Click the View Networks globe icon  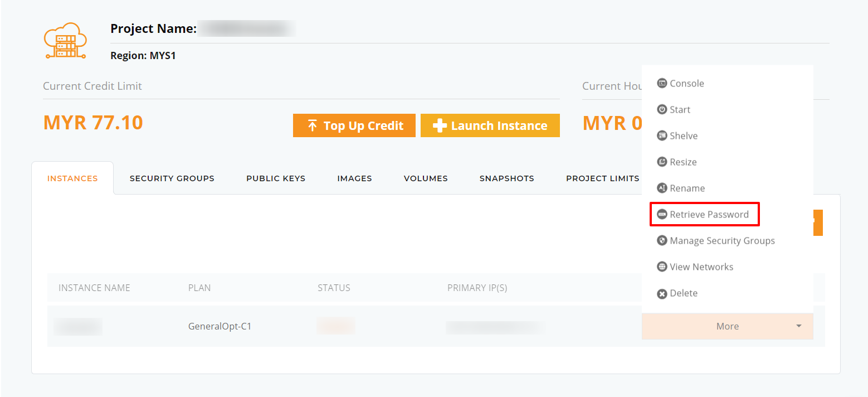[662, 267]
